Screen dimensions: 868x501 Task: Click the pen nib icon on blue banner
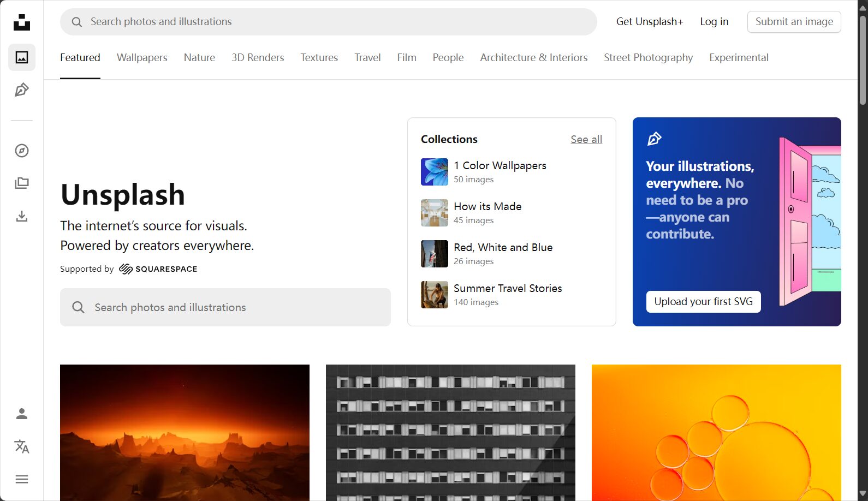[x=654, y=139]
